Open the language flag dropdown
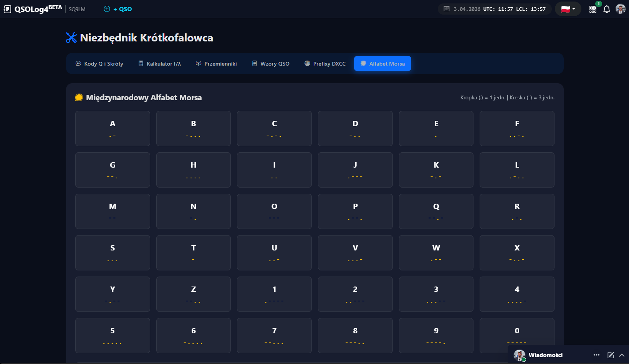 pyautogui.click(x=568, y=9)
